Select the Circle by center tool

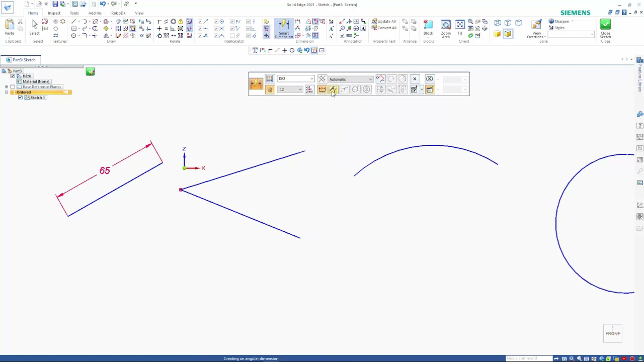[73, 36]
